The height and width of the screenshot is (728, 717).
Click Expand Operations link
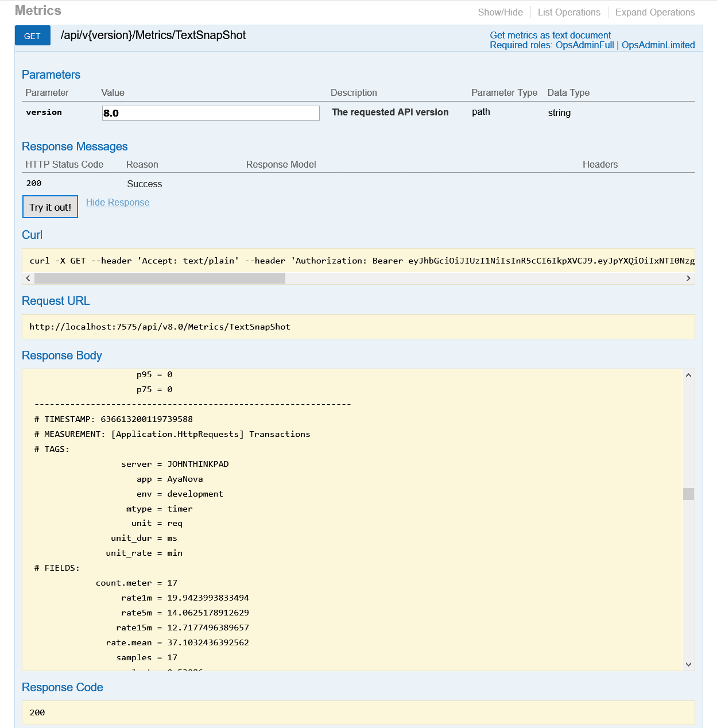[x=655, y=12]
